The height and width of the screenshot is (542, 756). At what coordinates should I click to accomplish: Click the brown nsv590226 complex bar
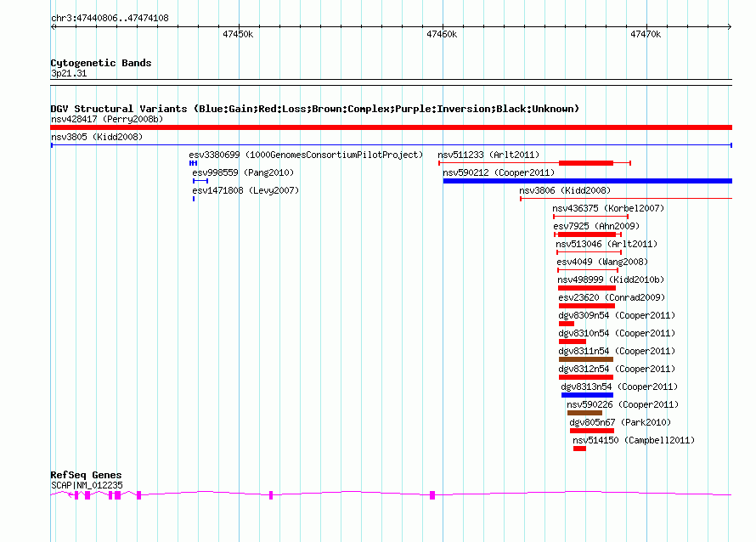tap(585, 413)
